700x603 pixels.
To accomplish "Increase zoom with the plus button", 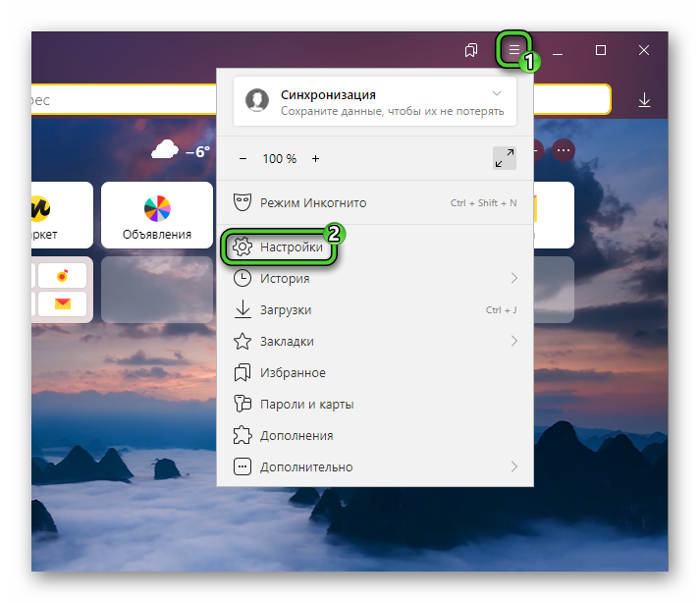I will coord(315,158).
